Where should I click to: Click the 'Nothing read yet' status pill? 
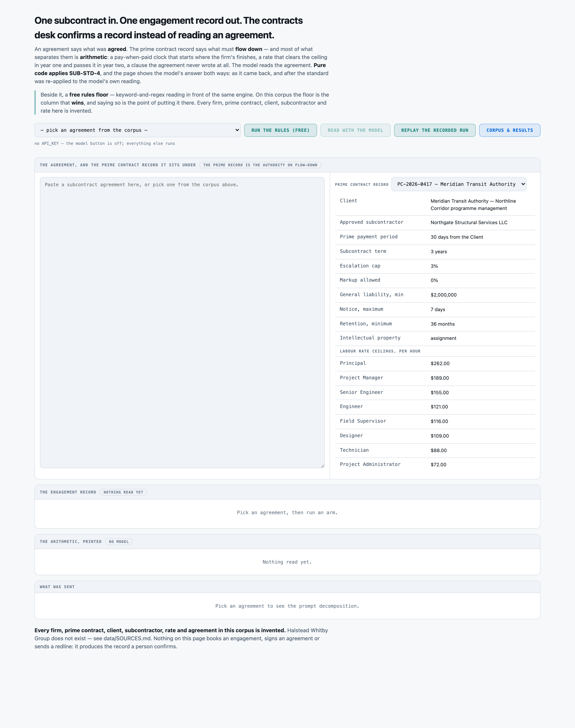click(x=123, y=492)
